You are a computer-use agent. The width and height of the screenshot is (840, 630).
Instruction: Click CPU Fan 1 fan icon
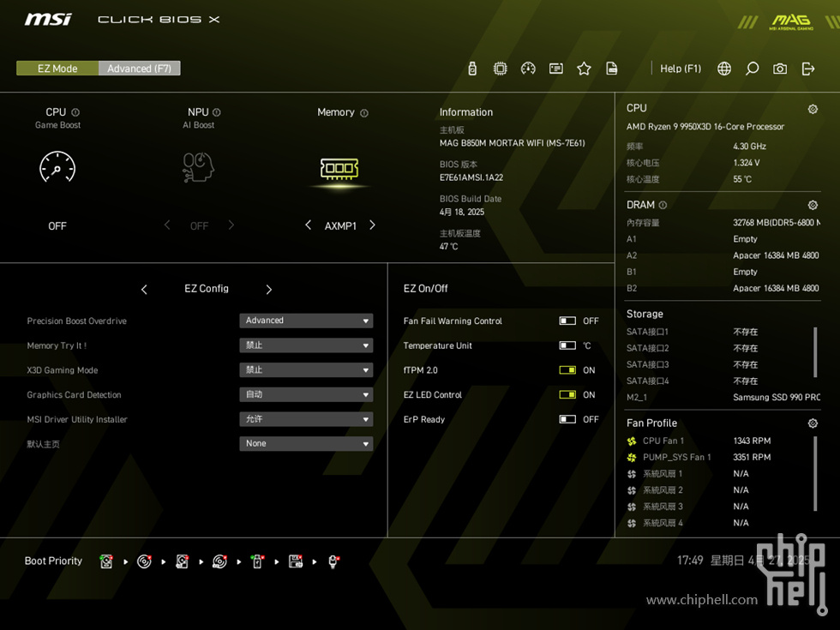point(632,441)
